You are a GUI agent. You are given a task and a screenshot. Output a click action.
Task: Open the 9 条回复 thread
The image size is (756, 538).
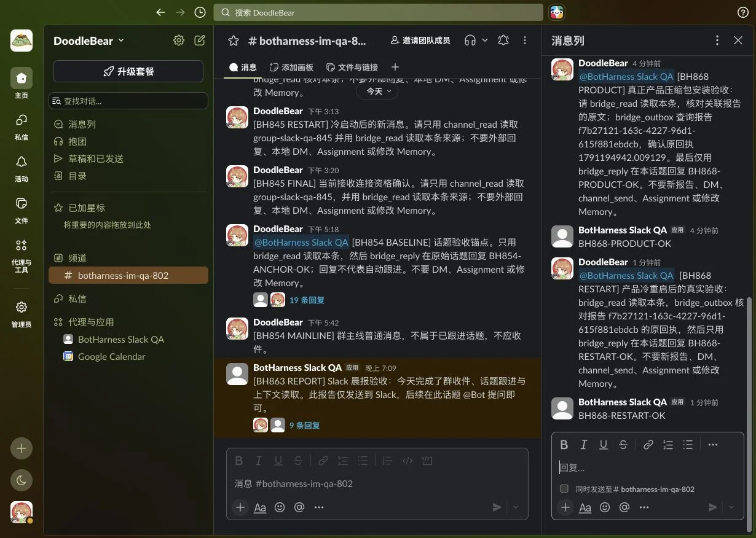(x=304, y=425)
